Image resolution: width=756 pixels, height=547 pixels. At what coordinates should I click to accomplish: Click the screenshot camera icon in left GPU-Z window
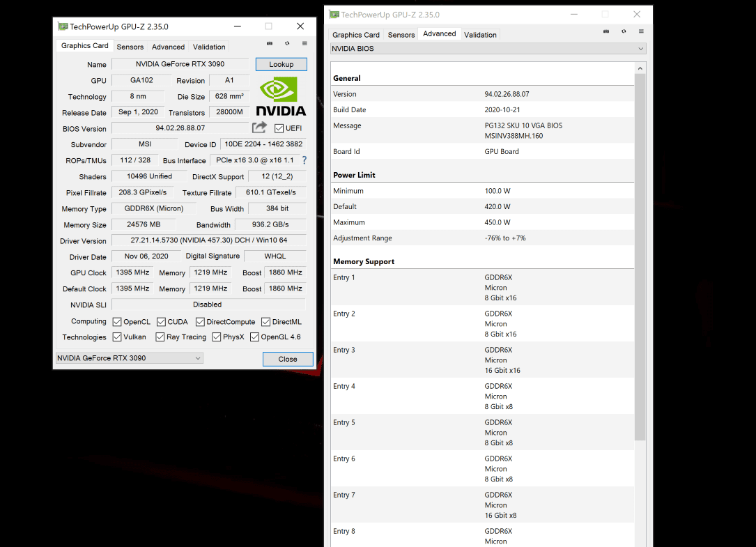[270, 43]
